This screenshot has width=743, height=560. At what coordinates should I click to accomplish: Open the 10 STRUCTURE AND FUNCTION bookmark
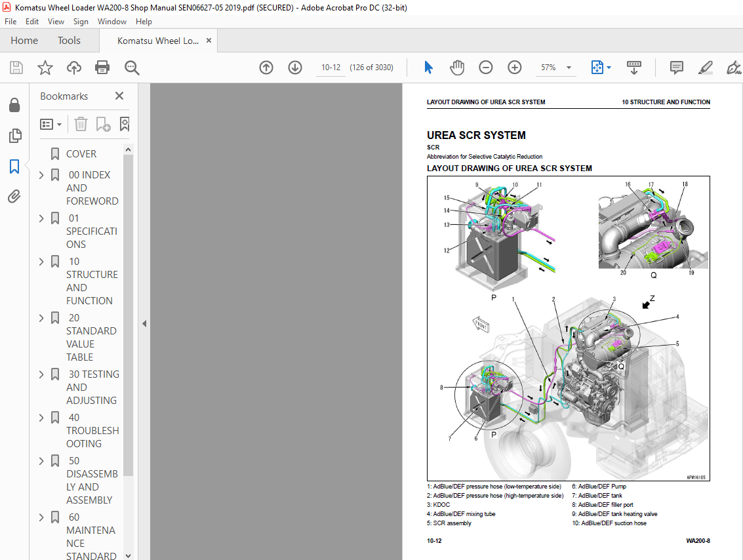point(92,281)
